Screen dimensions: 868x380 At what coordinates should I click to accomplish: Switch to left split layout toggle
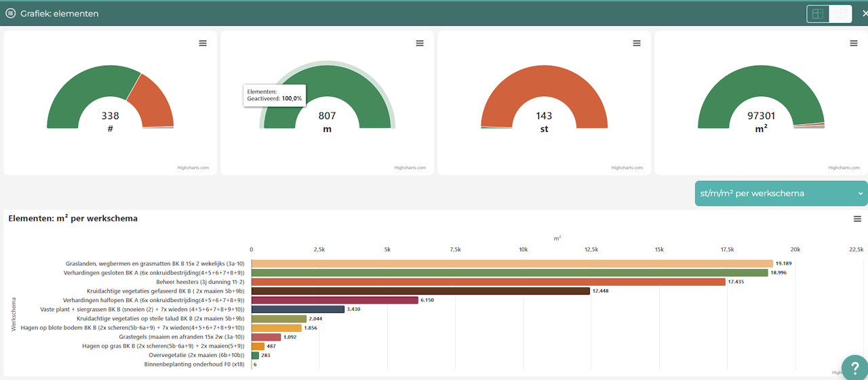(818, 14)
